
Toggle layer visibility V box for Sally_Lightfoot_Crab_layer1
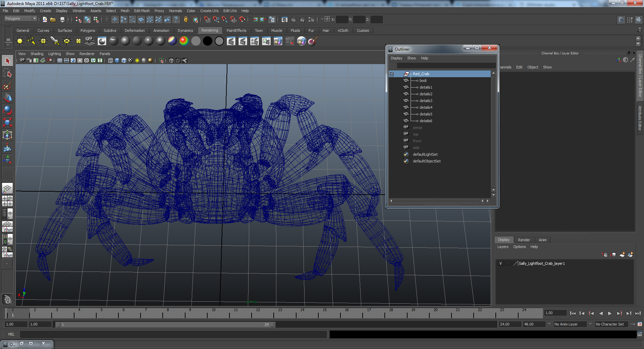(x=501, y=263)
